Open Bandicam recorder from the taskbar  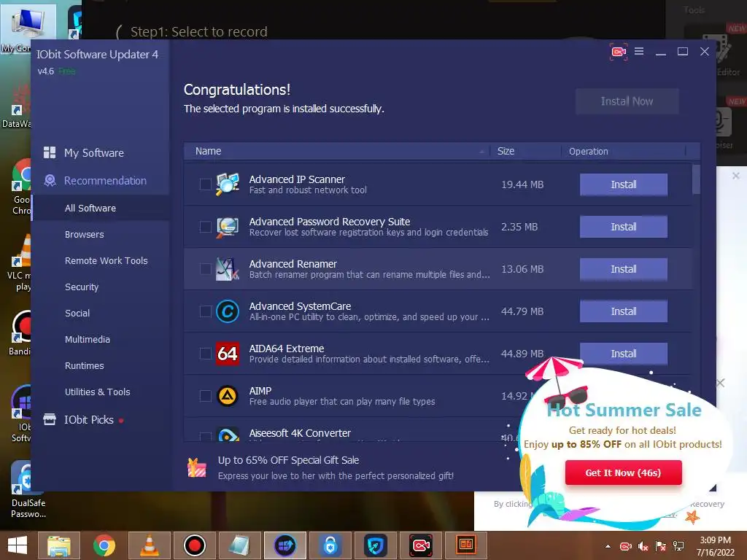tap(194, 545)
